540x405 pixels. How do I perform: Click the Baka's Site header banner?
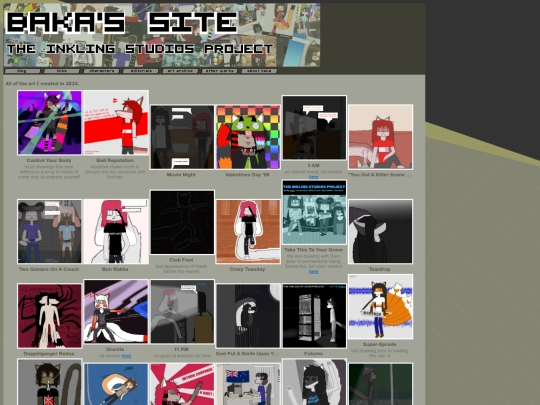click(162, 35)
